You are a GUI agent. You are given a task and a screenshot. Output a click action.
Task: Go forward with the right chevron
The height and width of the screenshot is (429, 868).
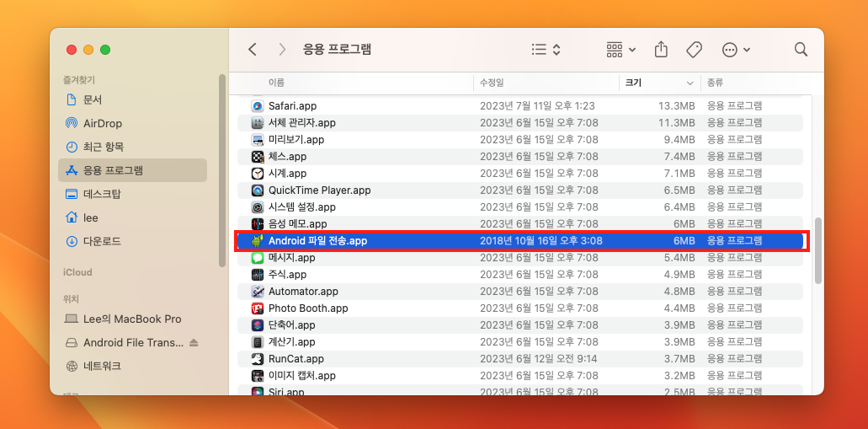[x=282, y=50]
